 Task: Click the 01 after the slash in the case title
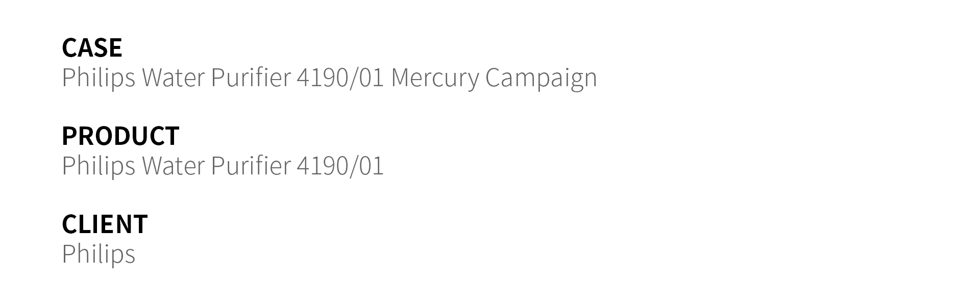click(372, 78)
